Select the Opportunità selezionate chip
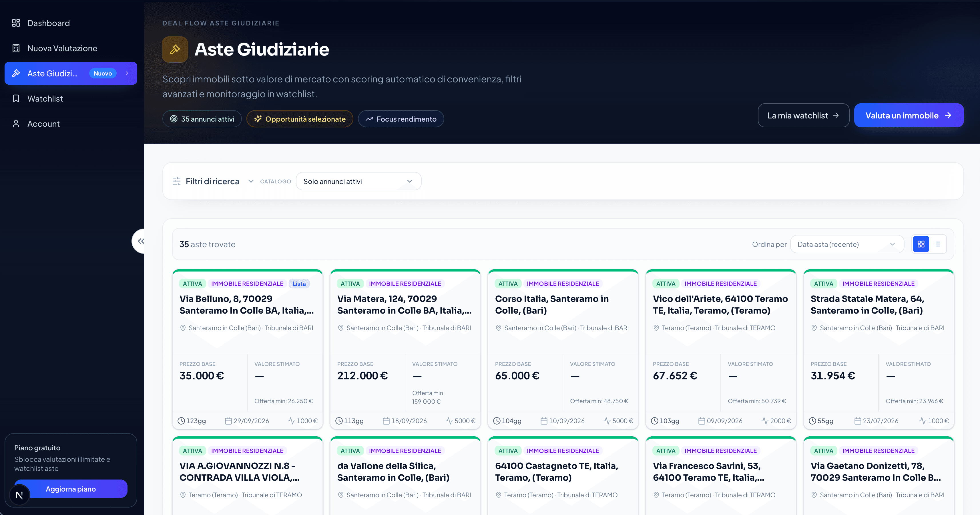The height and width of the screenshot is (515, 980). 300,119
